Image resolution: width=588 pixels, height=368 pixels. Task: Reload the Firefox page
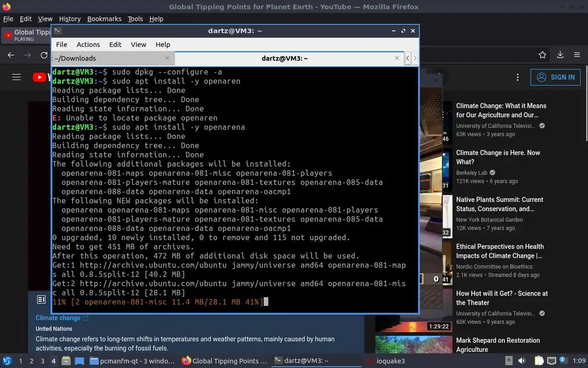click(44, 55)
